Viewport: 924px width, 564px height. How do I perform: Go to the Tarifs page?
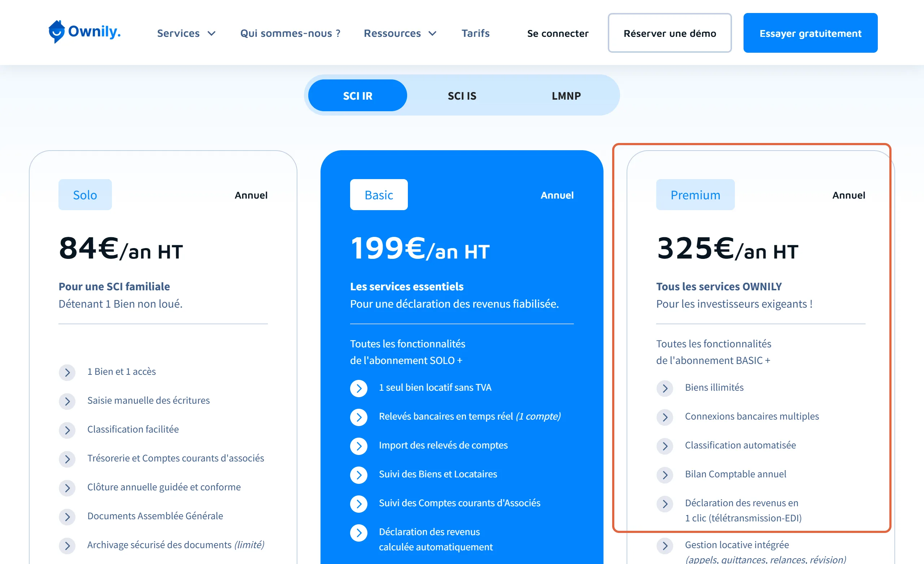coord(475,33)
